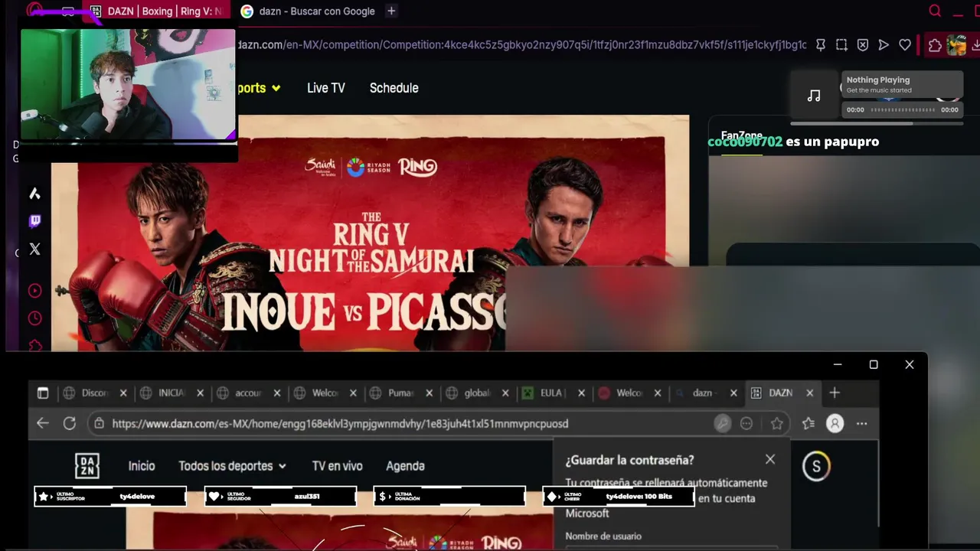Click the FanZone heading

(x=741, y=135)
